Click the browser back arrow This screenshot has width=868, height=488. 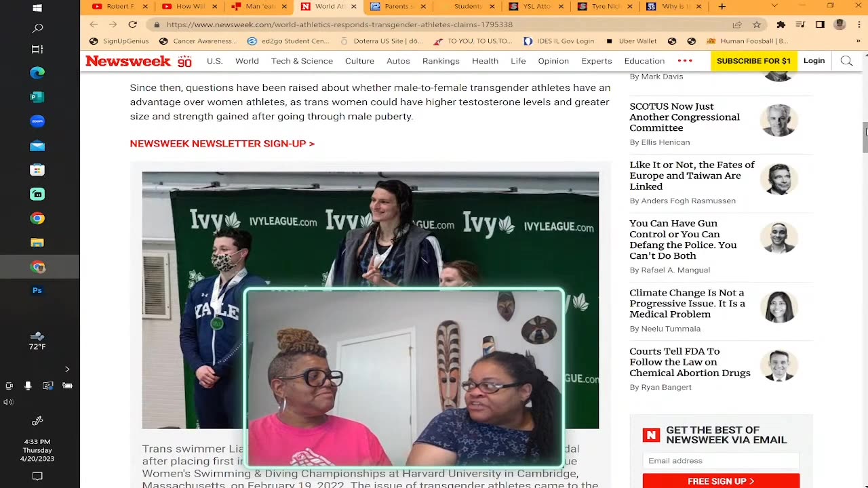point(94,24)
